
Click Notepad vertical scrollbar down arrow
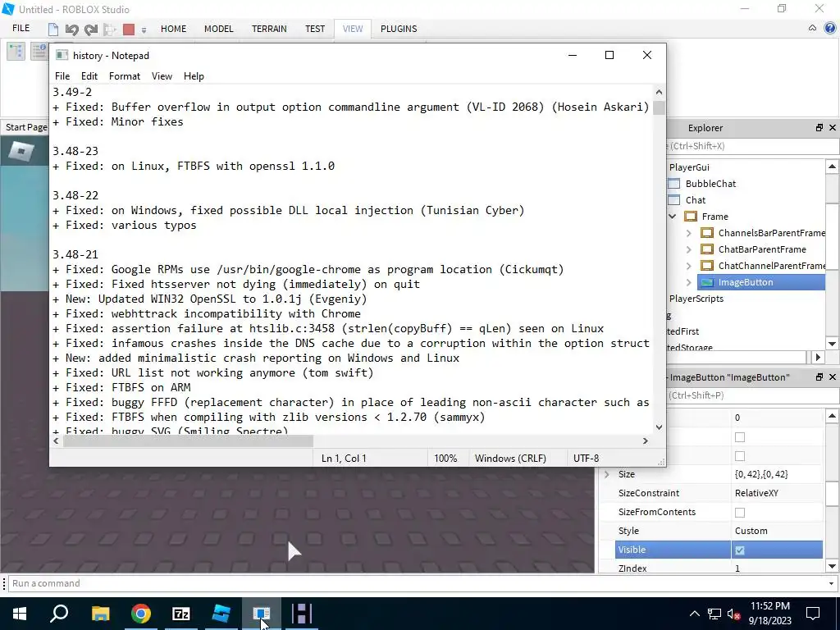pos(659,427)
